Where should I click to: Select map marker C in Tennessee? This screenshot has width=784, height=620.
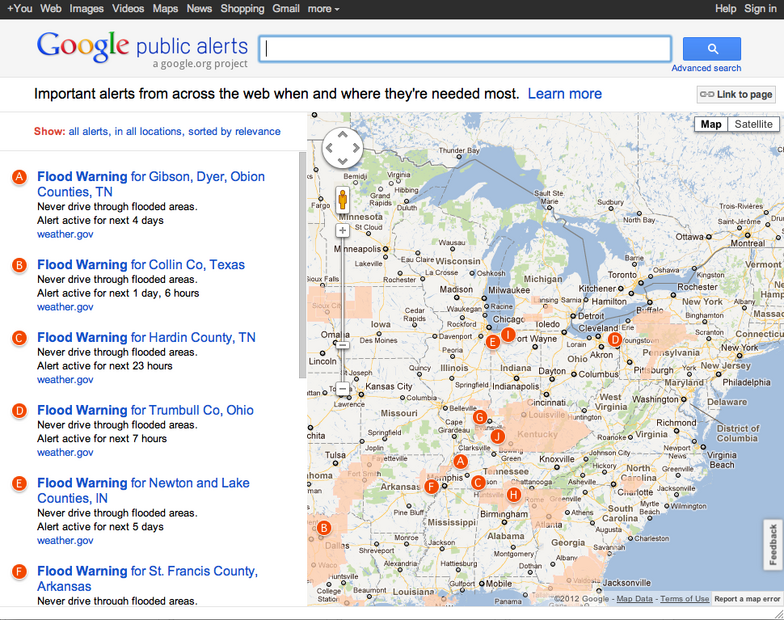(x=478, y=482)
